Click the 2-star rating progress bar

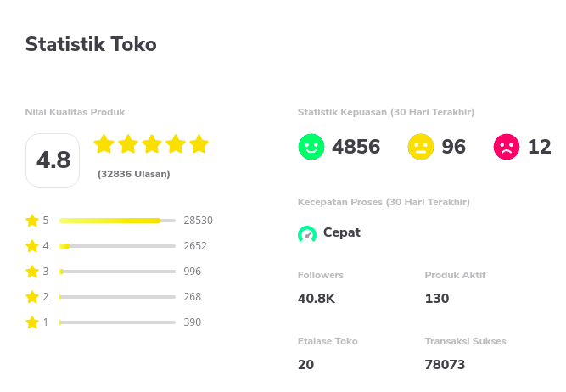click(117, 297)
